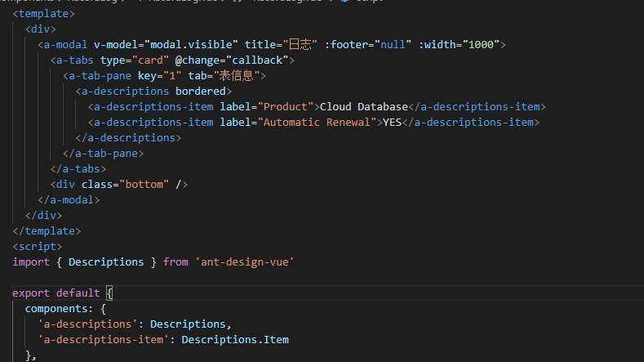
Task: Click the opening <a-modal tag name
Action: [x=66, y=44]
